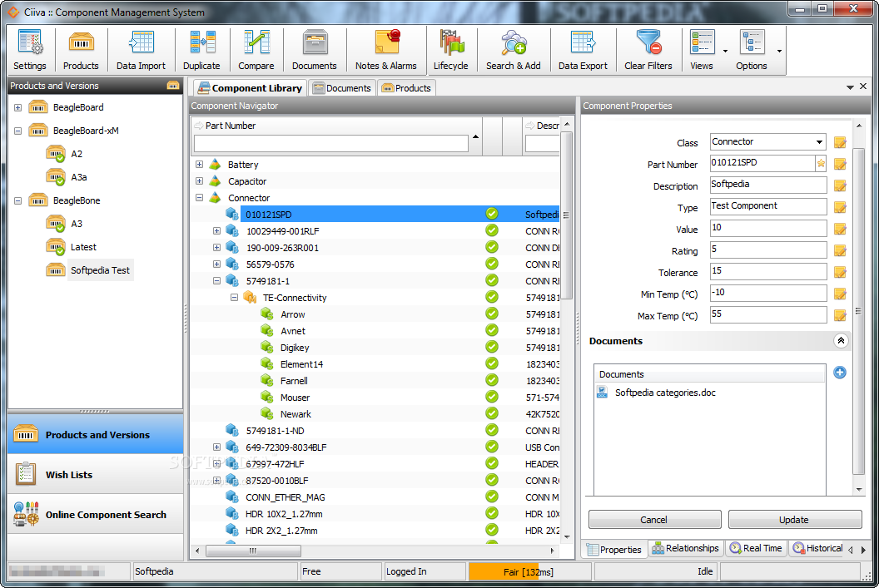Open the Options toolbar icon
This screenshot has width=879, height=588.
[x=751, y=51]
